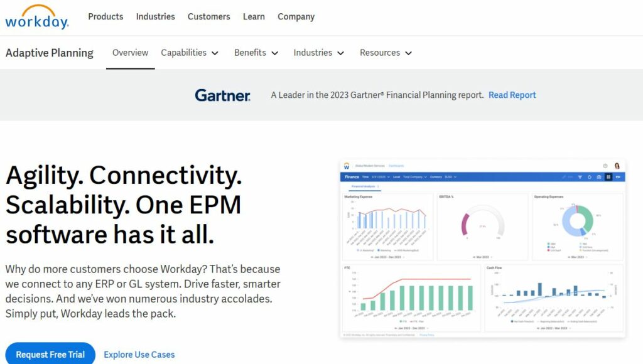Open the Learn menu
The height and width of the screenshot is (364, 643).
tap(254, 17)
